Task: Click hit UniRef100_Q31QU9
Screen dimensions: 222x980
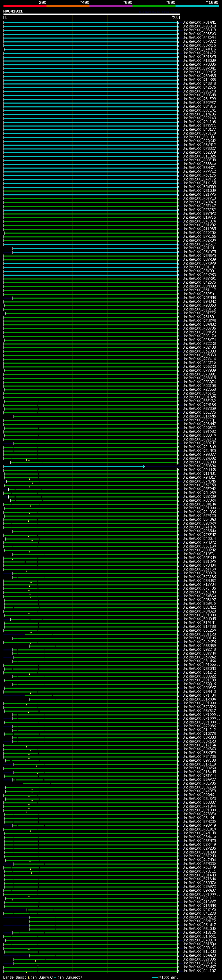Action: [199, 191]
